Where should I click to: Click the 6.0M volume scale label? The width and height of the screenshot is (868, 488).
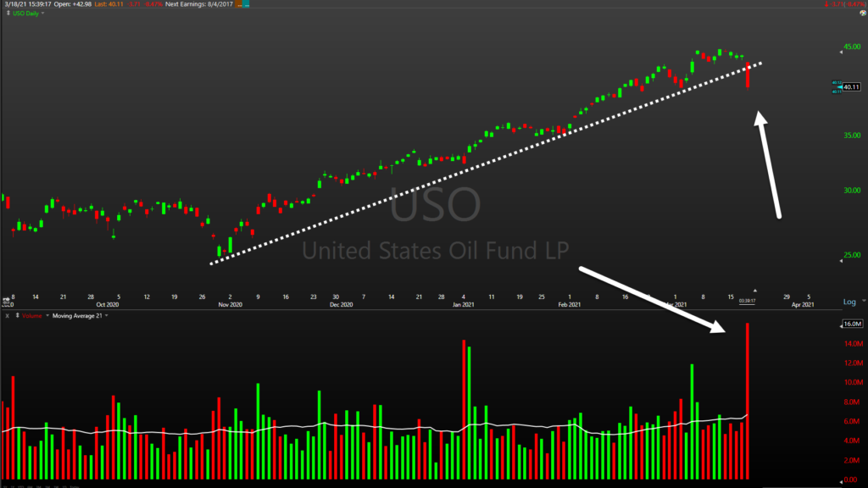(851, 421)
